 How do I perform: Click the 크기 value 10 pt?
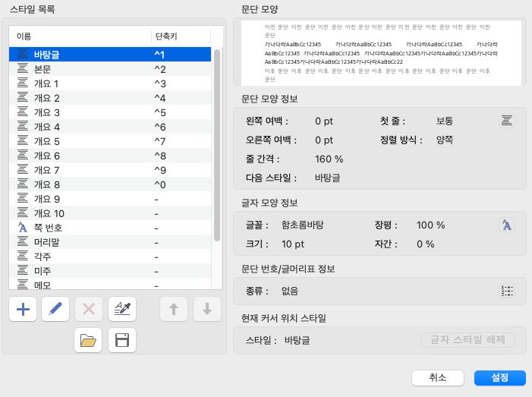pos(292,244)
